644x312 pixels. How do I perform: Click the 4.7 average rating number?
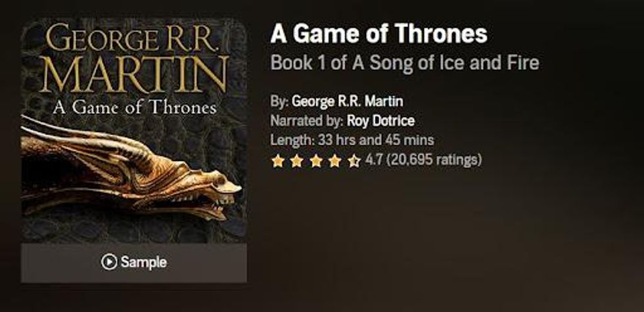373,159
